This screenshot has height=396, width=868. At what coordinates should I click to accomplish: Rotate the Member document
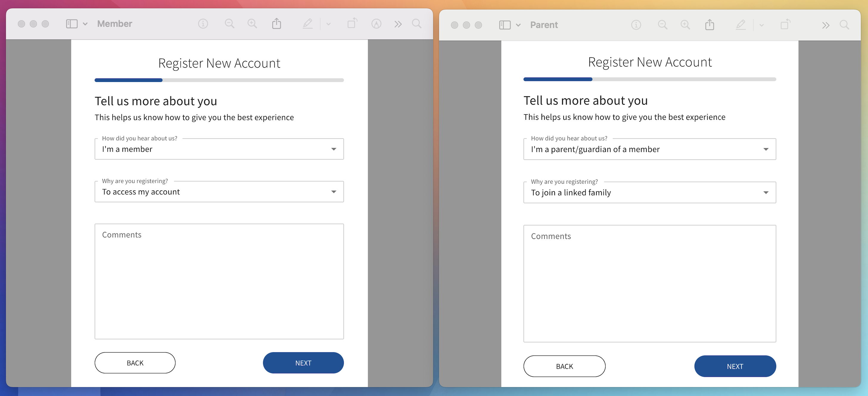(x=352, y=24)
